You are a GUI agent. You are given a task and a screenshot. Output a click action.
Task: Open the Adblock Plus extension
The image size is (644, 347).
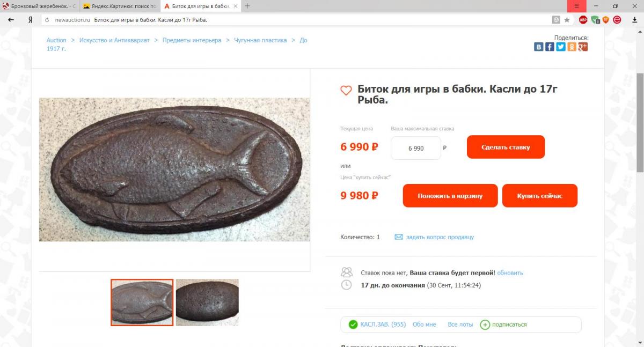click(583, 20)
